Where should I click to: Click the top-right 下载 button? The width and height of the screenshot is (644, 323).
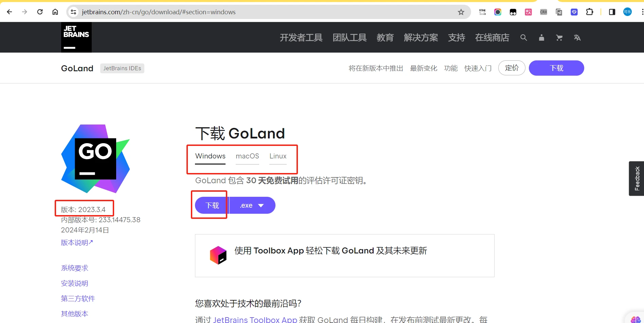(x=556, y=68)
